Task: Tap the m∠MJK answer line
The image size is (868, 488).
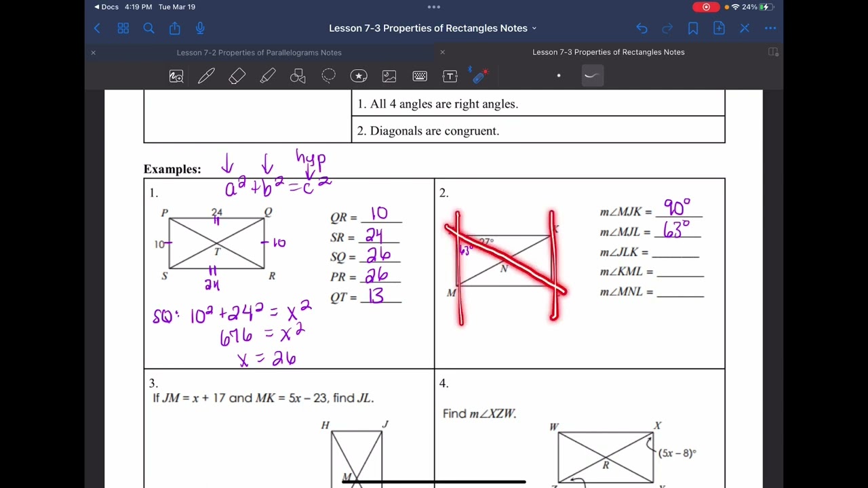Action: coord(679,209)
